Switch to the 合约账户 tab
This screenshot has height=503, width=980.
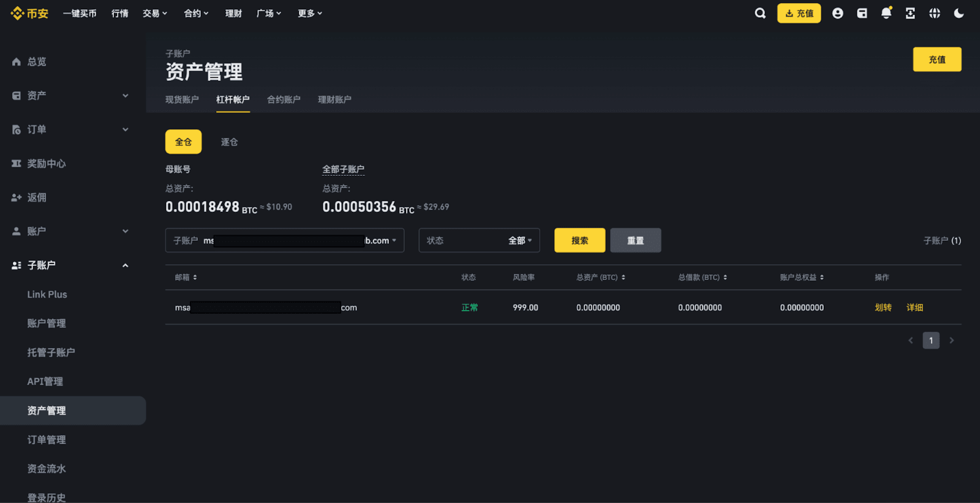pyautogui.click(x=284, y=100)
